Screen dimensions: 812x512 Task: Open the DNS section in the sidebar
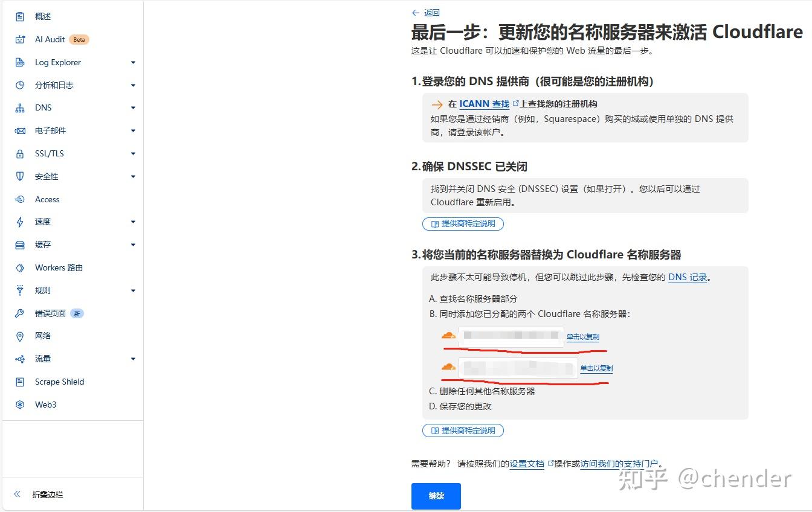click(x=42, y=107)
